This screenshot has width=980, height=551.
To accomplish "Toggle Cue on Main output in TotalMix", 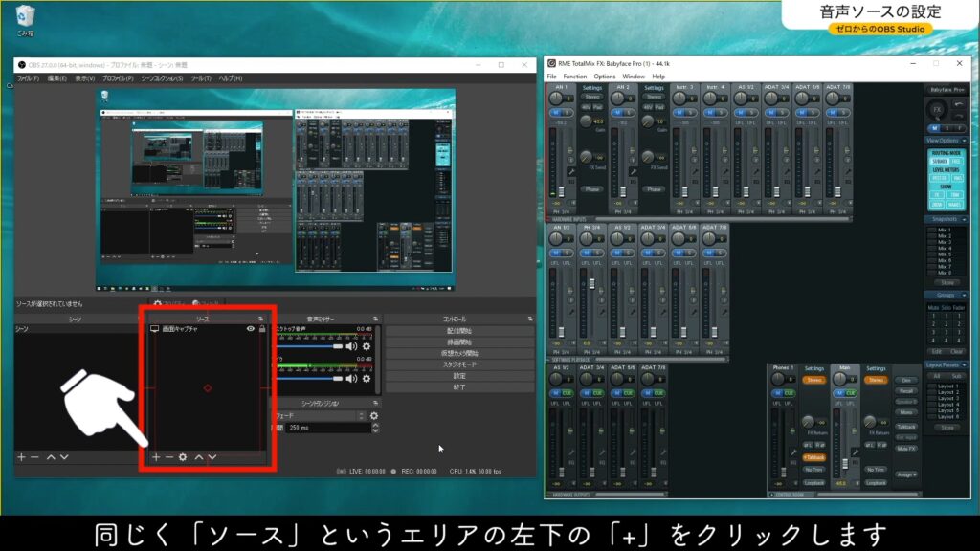I will (x=851, y=393).
